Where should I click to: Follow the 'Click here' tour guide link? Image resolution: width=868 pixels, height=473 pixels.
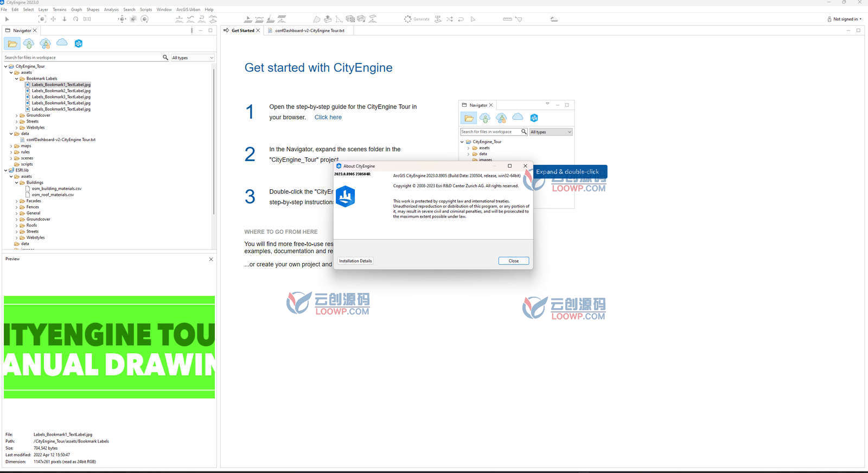[328, 117]
